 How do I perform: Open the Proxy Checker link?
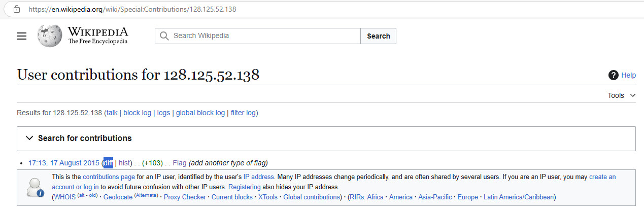pyautogui.click(x=185, y=197)
